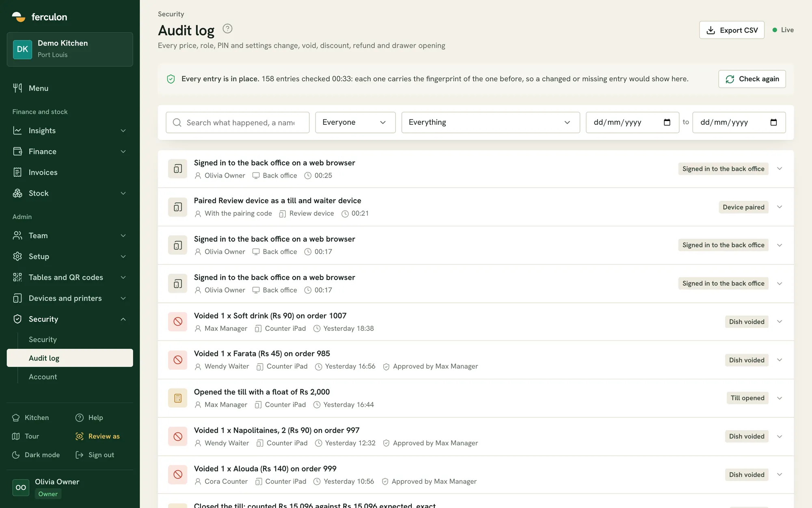Expand the Till opened entry details chevron

(780, 398)
